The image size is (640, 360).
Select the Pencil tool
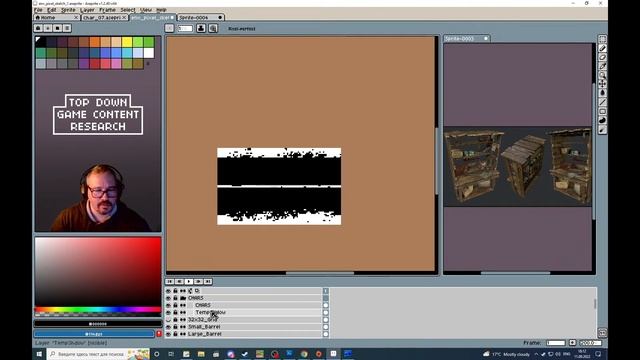click(602, 49)
